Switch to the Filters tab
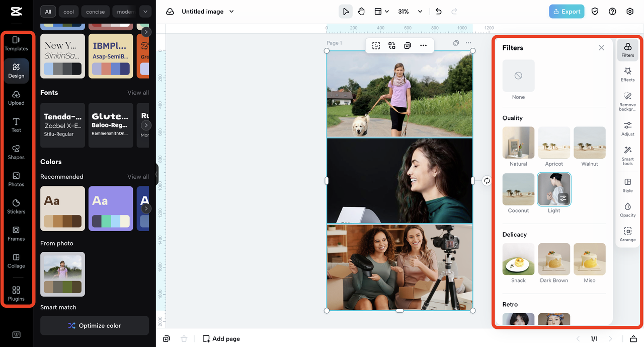This screenshot has width=644, height=347. [x=627, y=50]
